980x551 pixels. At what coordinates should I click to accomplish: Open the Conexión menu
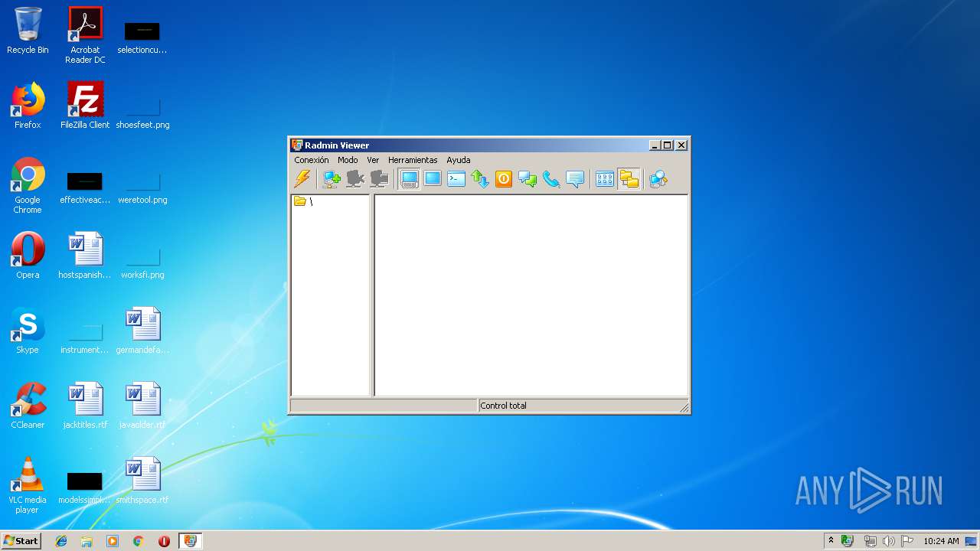pos(312,160)
